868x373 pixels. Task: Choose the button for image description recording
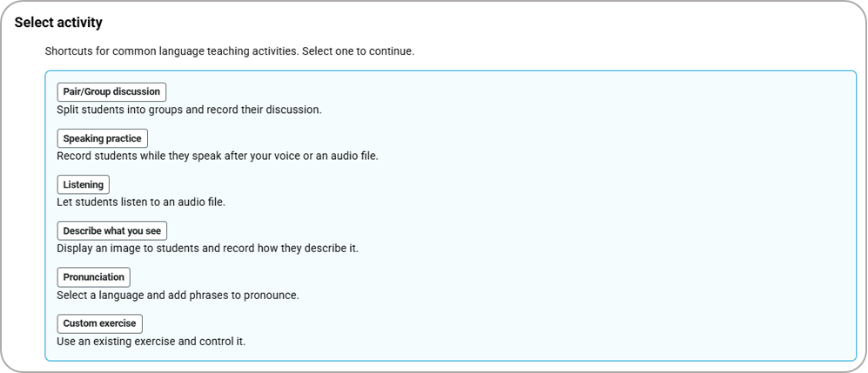(x=111, y=230)
